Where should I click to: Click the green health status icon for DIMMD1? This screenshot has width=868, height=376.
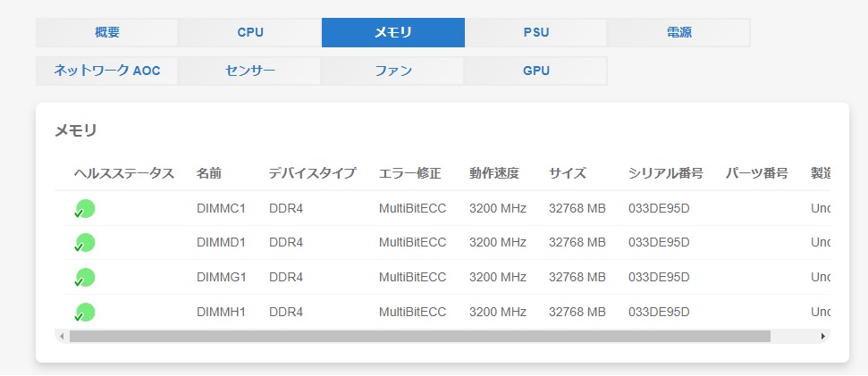point(85,243)
